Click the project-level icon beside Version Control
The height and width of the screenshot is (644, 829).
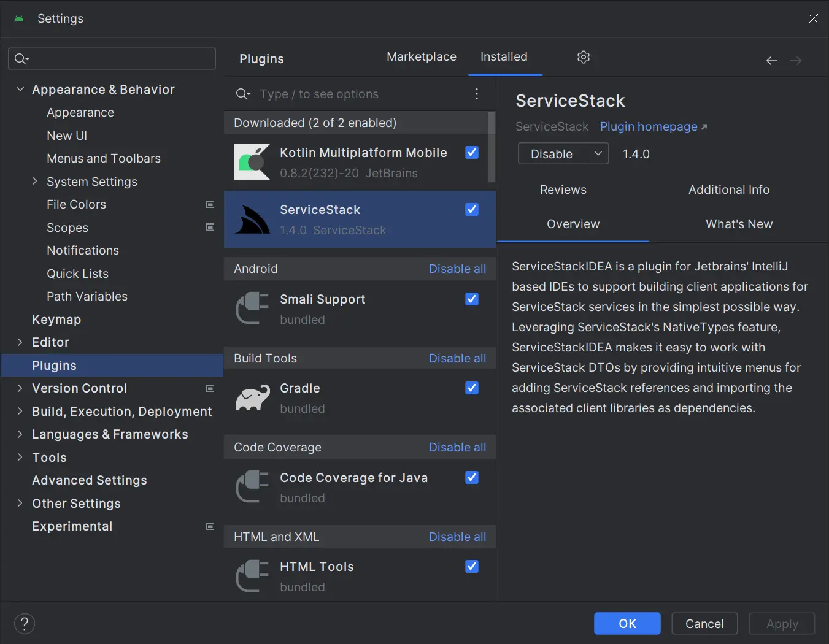click(210, 388)
